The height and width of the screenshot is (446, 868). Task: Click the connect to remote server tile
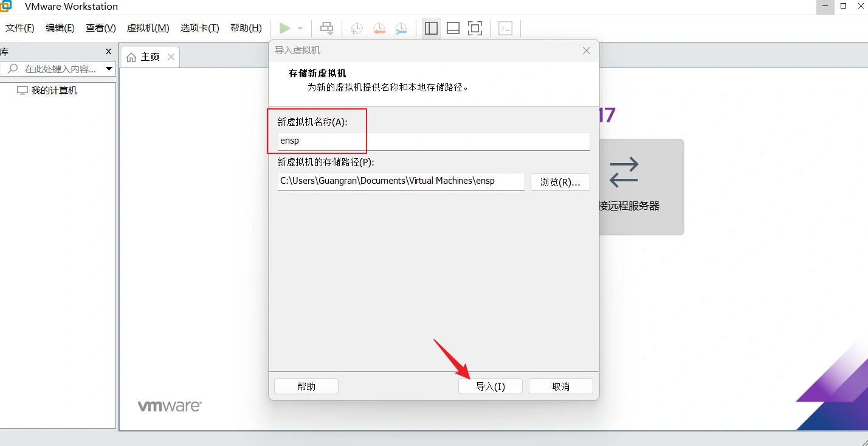coord(641,187)
